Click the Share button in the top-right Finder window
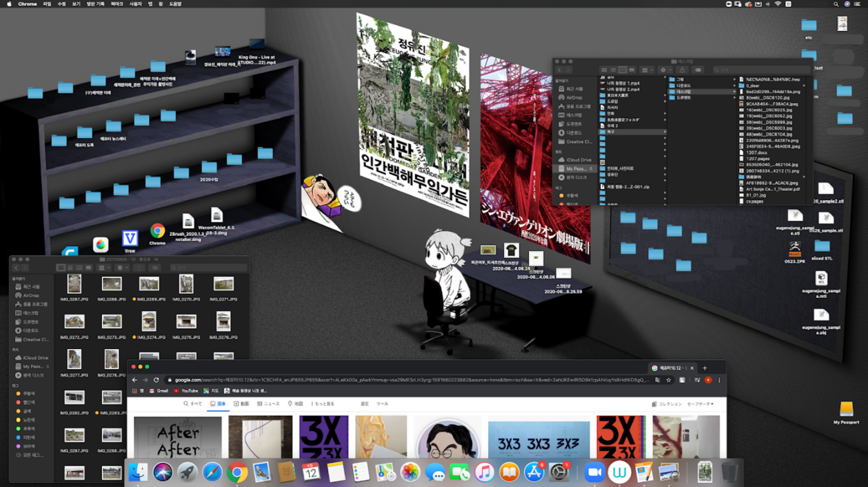 tap(683, 70)
